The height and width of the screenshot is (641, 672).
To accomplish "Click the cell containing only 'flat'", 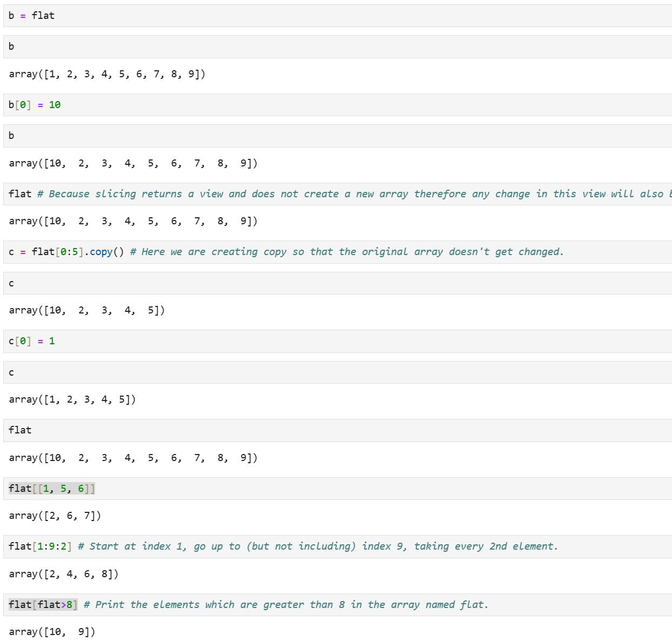I will [324, 430].
